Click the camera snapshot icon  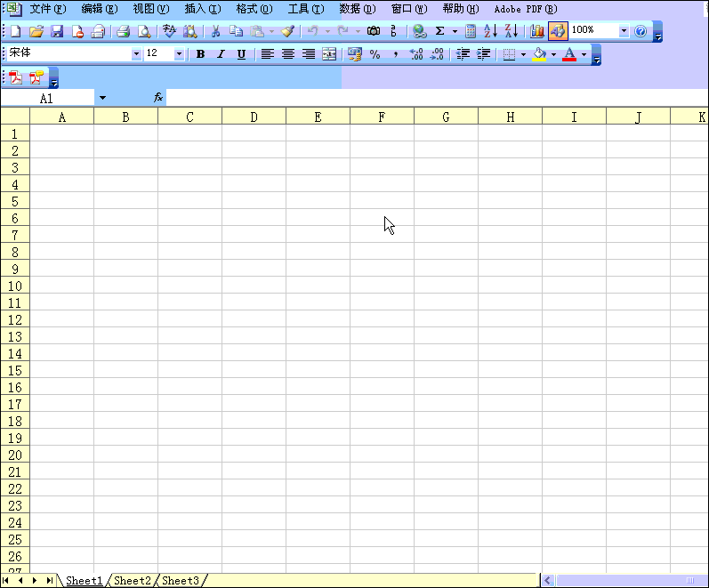374,31
